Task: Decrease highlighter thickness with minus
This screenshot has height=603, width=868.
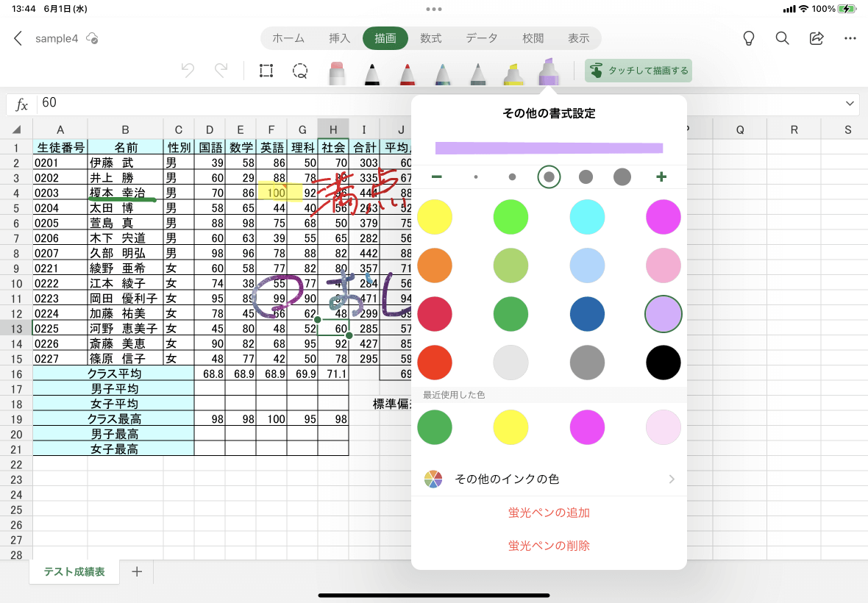Action: pyautogui.click(x=437, y=176)
